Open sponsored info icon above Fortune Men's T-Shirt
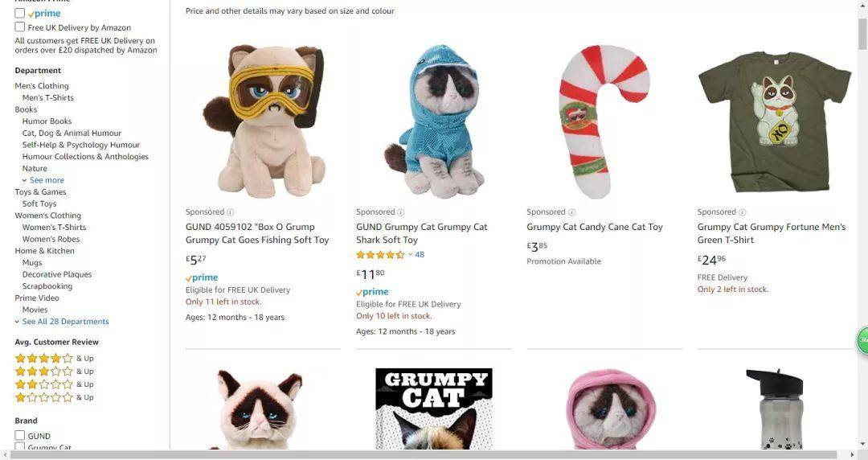The width and height of the screenshot is (868, 460). pyautogui.click(x=743, y=212)
